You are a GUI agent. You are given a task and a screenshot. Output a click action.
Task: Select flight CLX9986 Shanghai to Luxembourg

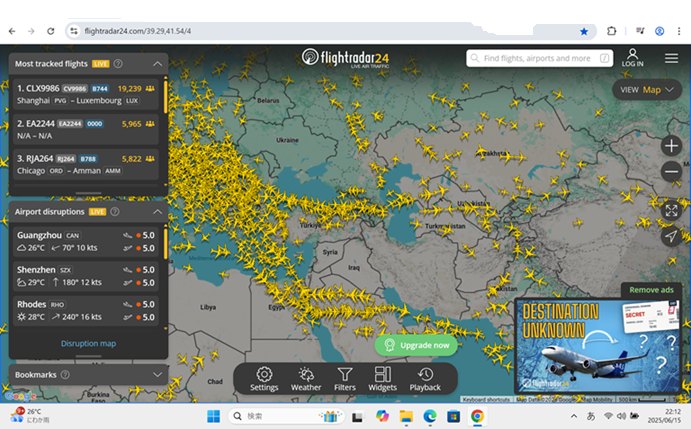point(85,94)
